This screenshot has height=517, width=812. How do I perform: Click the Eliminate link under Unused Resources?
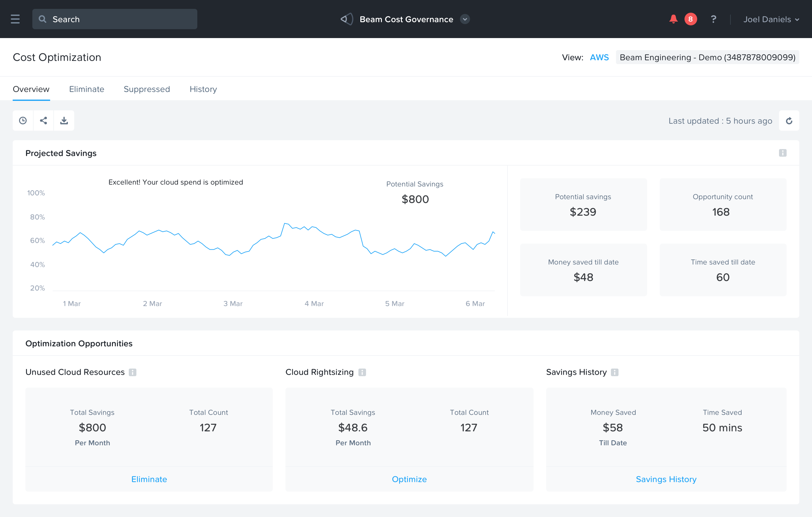point(149,479)
